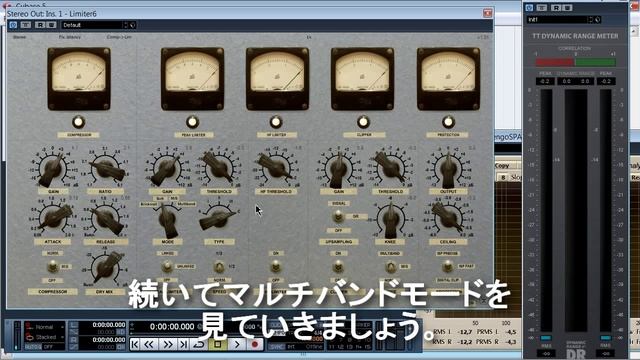640x360 pixels.
Task: Click the Comp->Lim routing label
Action: (119, 37)
